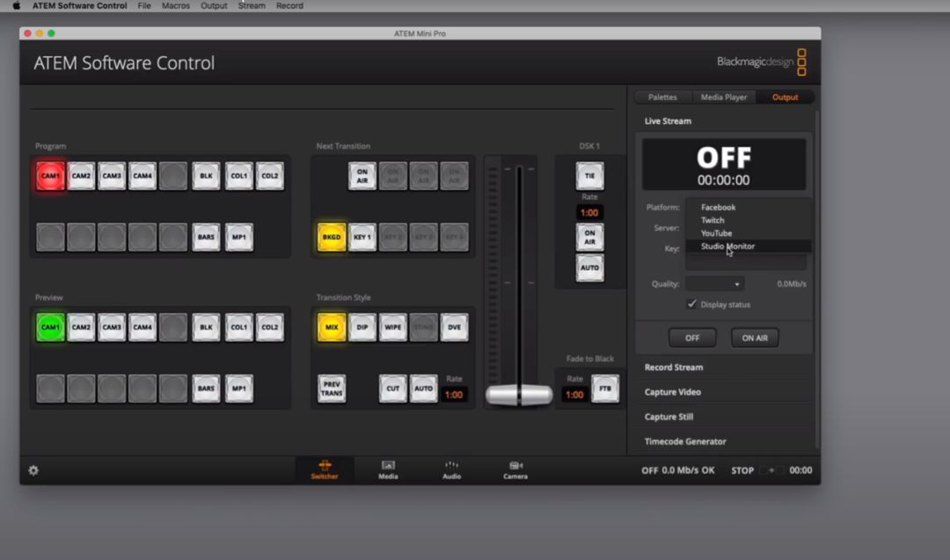
Task: Click AUTO in Transition Style
Action: pos(423,389)
